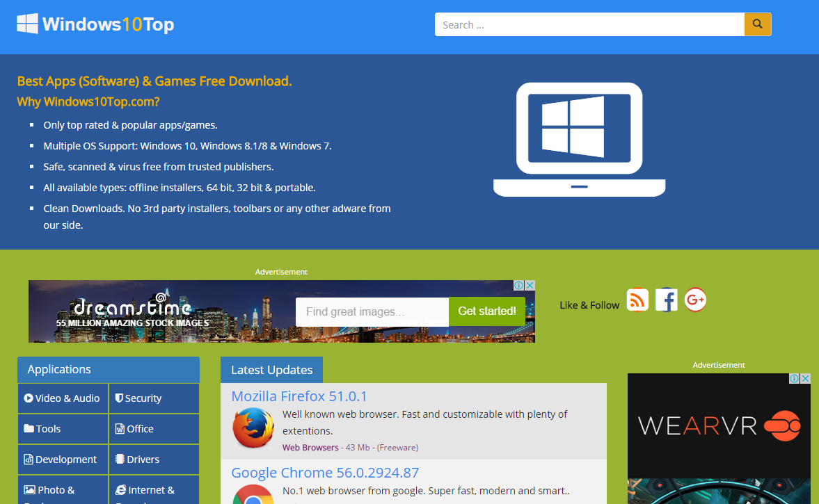This screenshot has width=819, height=504.
Task: Click the Like & Follow label
Action: tap(589, 305)
